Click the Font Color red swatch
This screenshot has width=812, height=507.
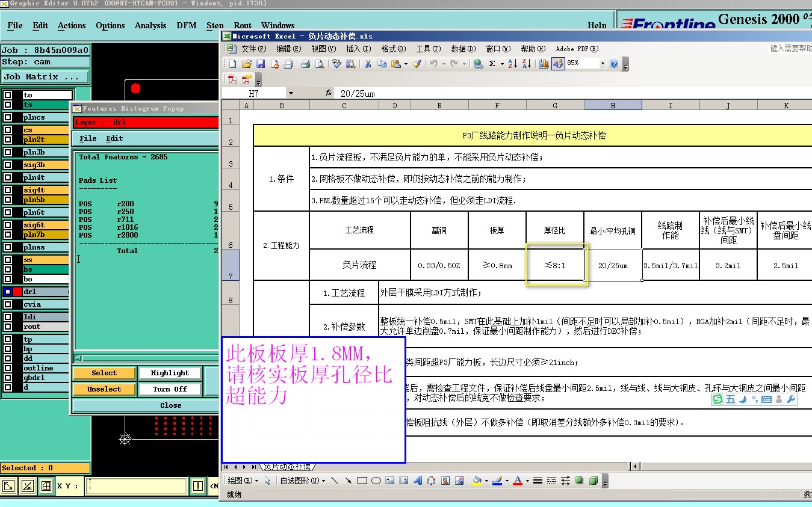[x=518, y=481]
